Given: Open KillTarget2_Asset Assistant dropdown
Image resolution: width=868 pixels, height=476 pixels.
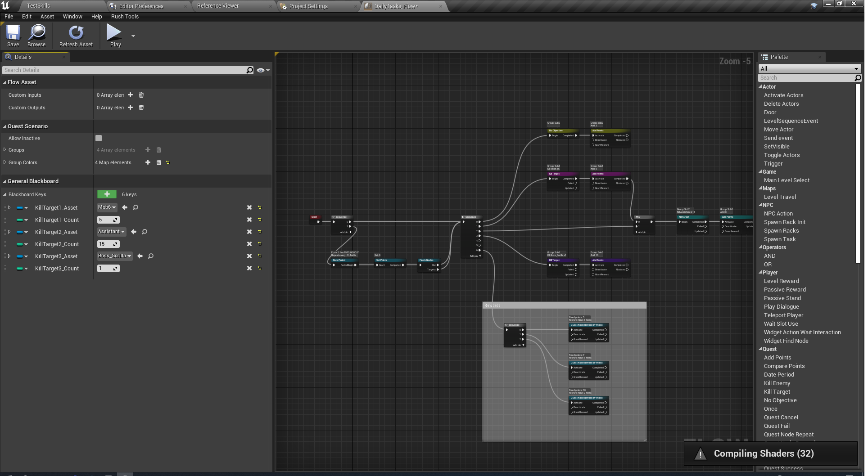Looking at the screenshot, I should [112, 232].
